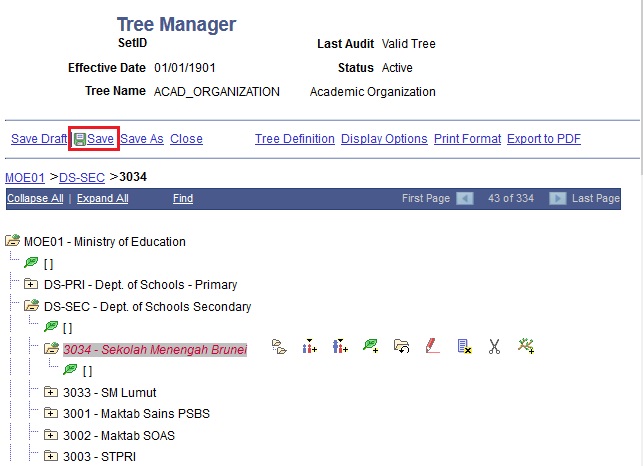Open Tree Definition
This screenshot has height=466, width=643.
[295, 139]
